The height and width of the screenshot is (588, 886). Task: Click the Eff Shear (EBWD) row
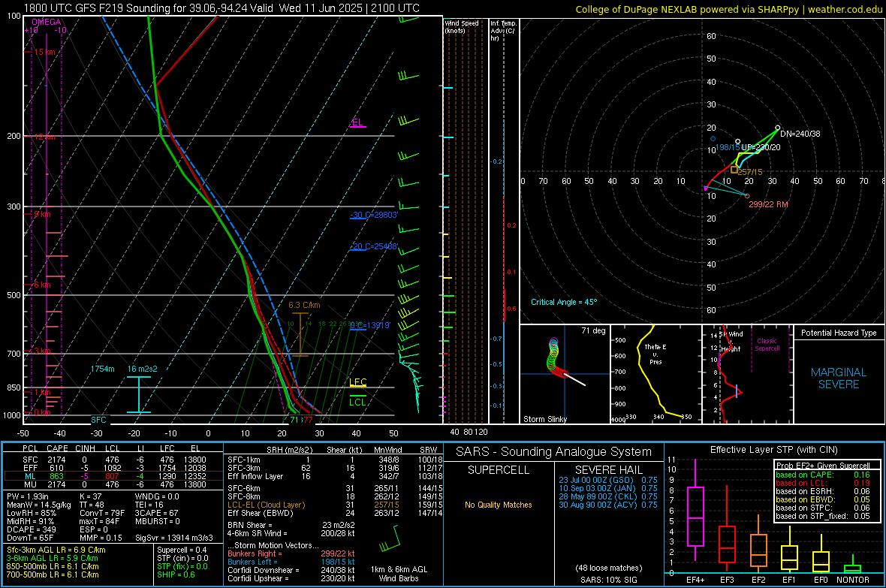coord(335,513)
